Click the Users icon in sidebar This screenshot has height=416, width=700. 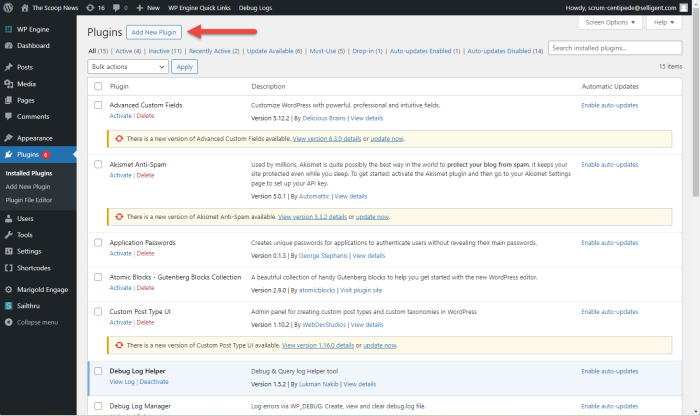[x=8, y=218]
